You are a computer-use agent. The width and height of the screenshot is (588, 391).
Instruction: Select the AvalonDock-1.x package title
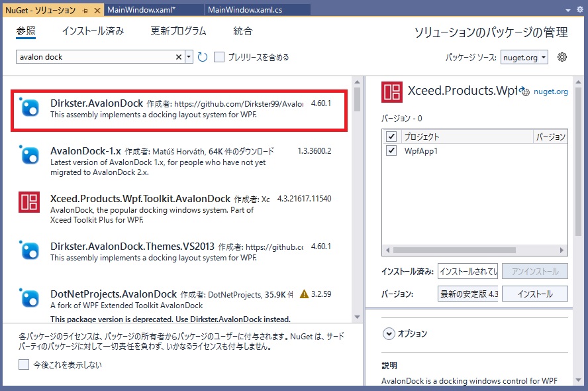click(x=85, y=151)
